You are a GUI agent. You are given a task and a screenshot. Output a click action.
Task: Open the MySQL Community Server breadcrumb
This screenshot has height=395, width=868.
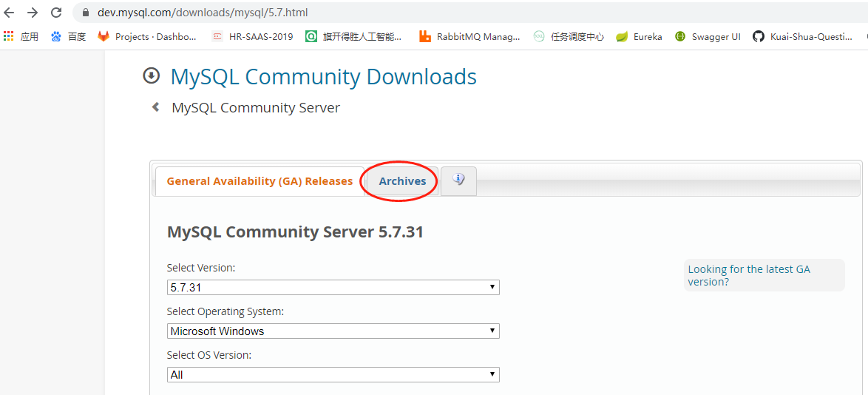point(256,107)
